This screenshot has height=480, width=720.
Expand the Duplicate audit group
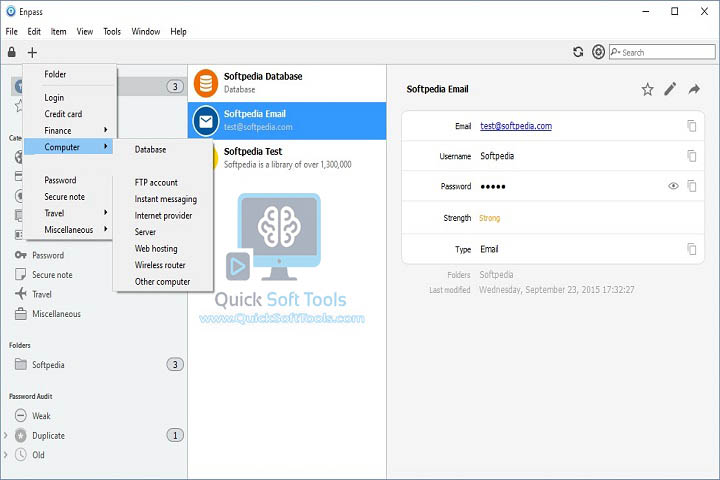click(x=6, y=435)
